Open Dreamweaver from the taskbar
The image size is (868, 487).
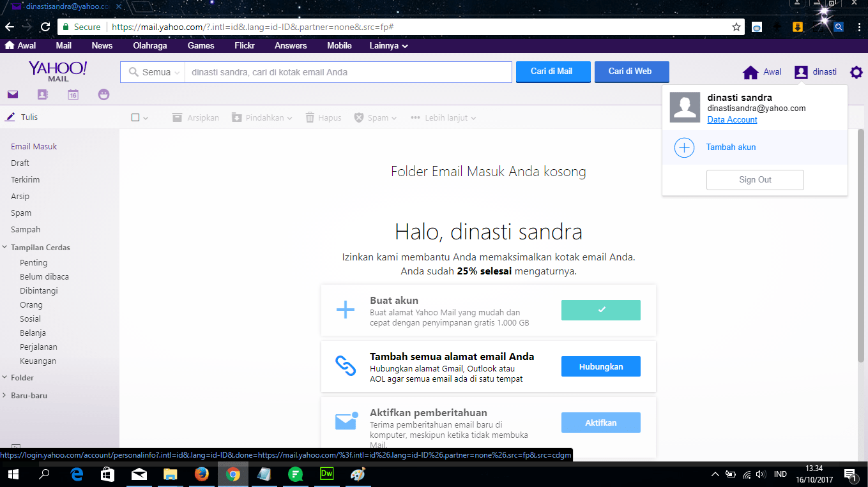point(326,474)
